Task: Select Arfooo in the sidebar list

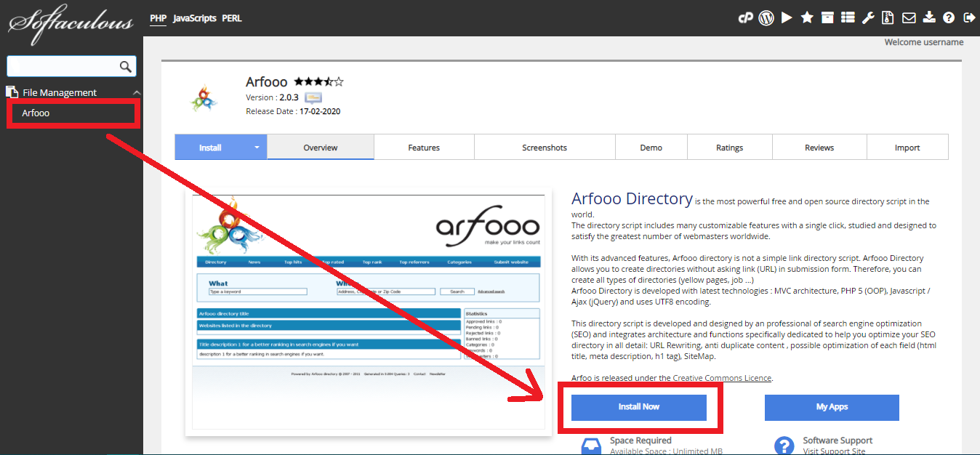Action: [x=36, y=113]
